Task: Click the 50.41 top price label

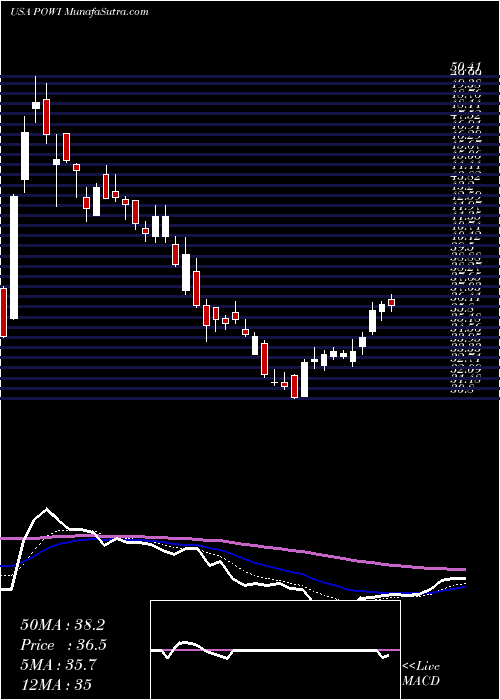Action: (465, 67)
